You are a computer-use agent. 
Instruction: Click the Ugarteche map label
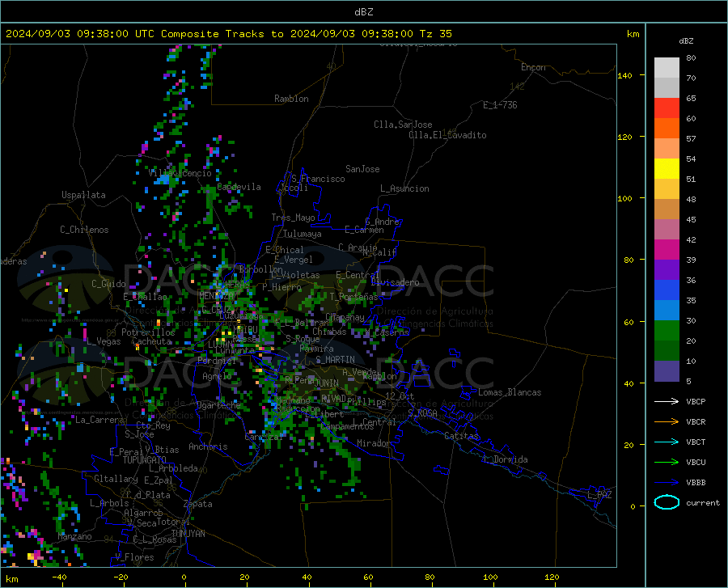[x=218, y=404]
